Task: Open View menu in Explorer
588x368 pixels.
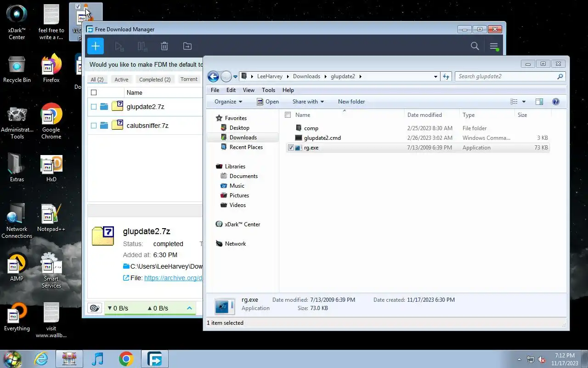Action: [x=249, y=90]
